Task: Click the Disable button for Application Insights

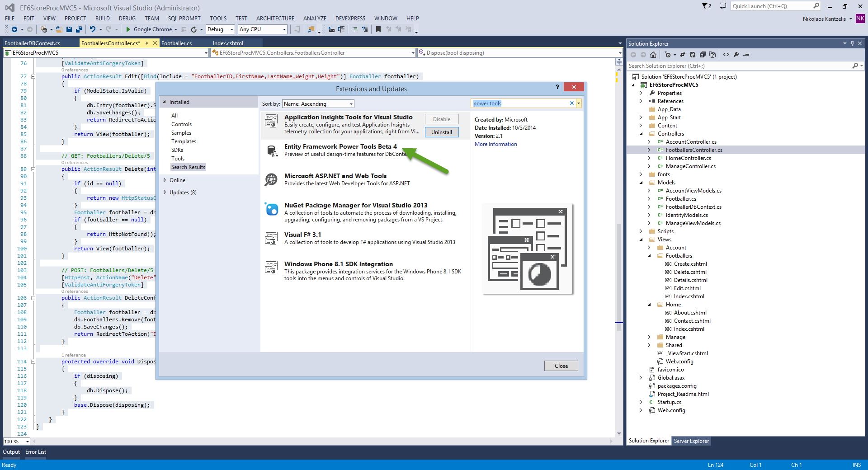Action: (442, 119)
